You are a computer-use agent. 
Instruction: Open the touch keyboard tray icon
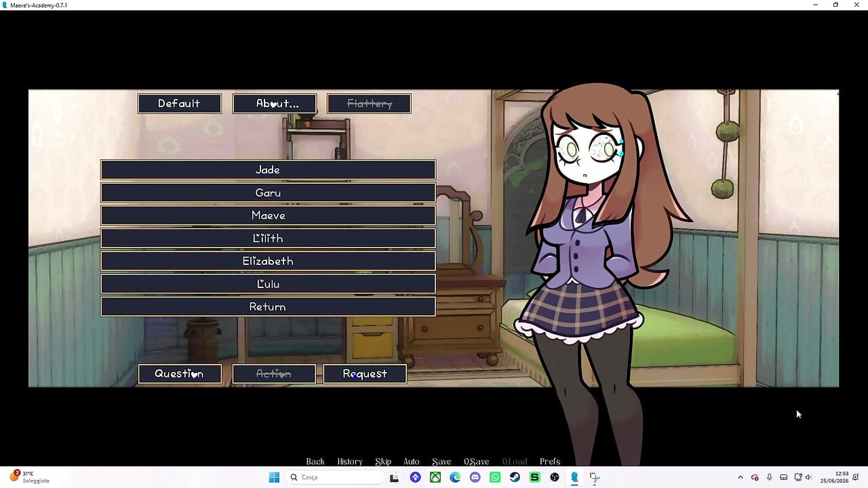[783, 477]
